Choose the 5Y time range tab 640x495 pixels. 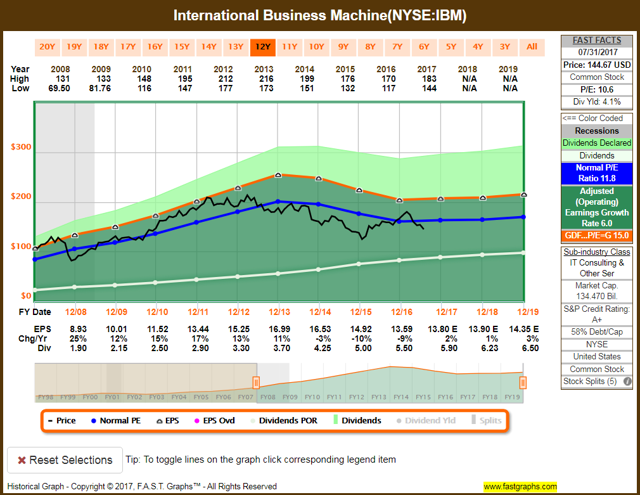click(451, 47)
